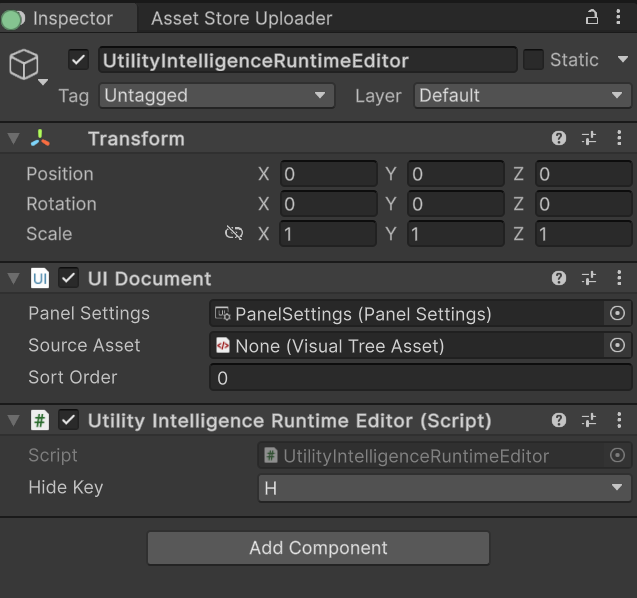Open the Tag dropdown showing Untagged
The image size is (637, 598).
tap(217, 96)
